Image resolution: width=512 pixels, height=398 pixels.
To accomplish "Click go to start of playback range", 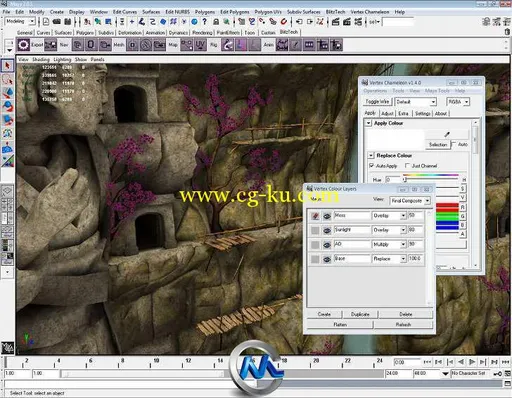I will tap(427, 362).
